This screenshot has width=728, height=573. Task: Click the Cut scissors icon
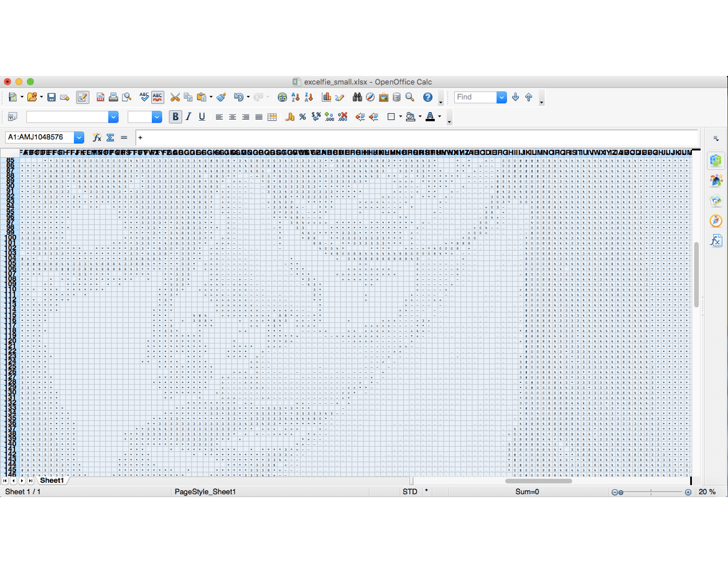pos(175,98)
